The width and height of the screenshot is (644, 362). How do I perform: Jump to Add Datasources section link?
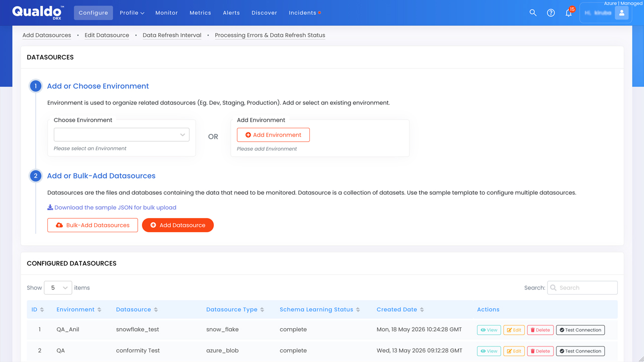pyautogui.click(x=47, y=35)
